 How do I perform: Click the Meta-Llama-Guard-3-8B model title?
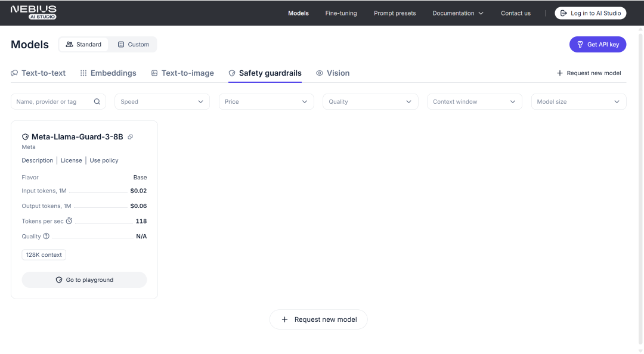77,136
